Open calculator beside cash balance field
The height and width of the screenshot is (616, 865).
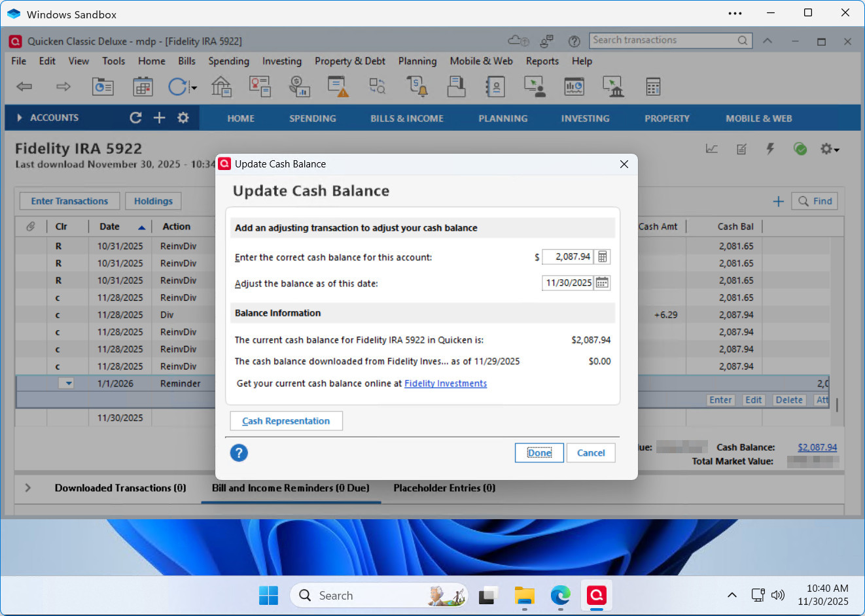[603, 257]
